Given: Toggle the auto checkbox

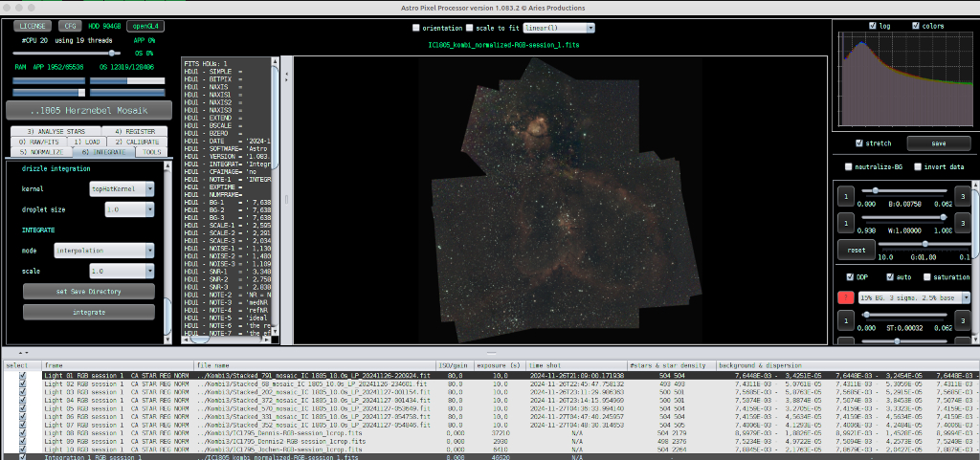Looking at the screenshot, I should click(890, 277).
